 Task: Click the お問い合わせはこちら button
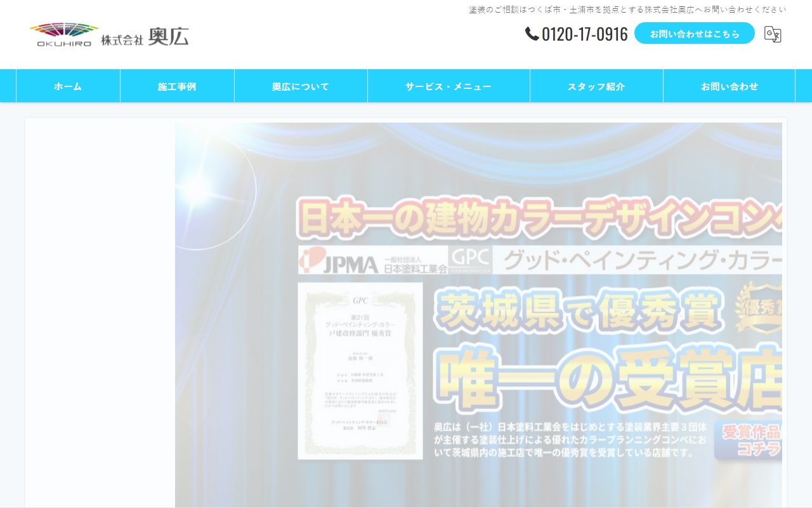pyautogui.click(x=695, y=34)
